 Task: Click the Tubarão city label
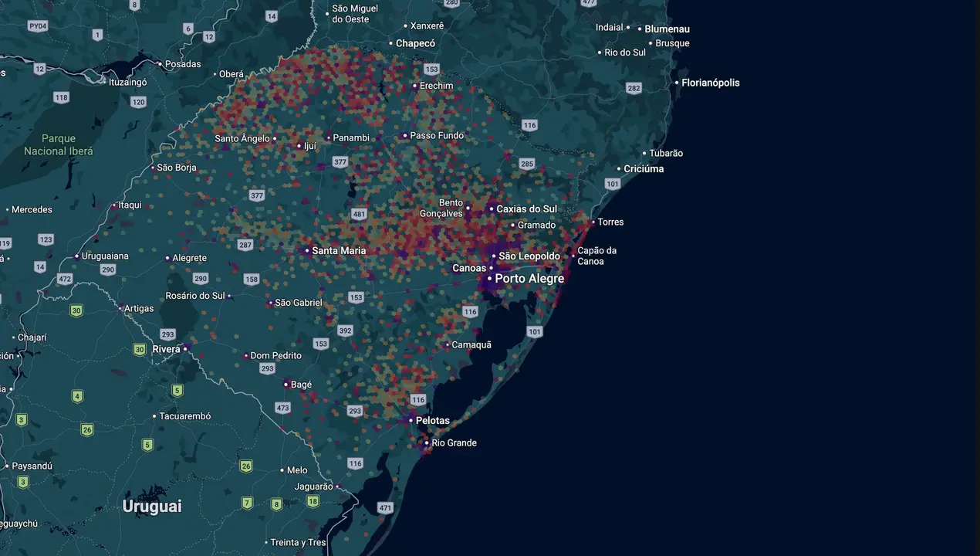[666, 154]
